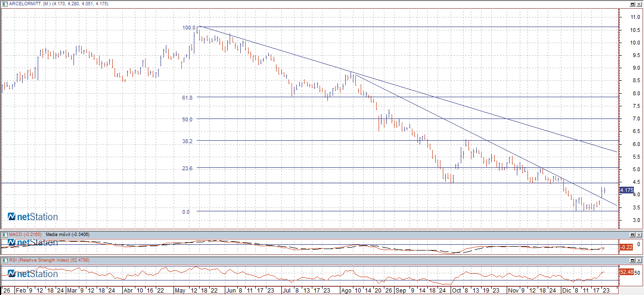
Task: Select the RSI (Relative Strength Index) label
Action: 38,260
